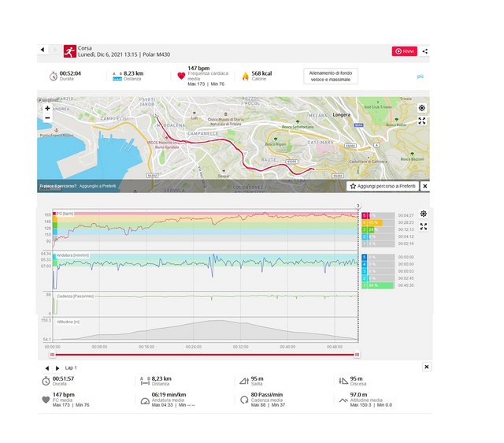Select heart rate zone 5 bar

[378, 215]
